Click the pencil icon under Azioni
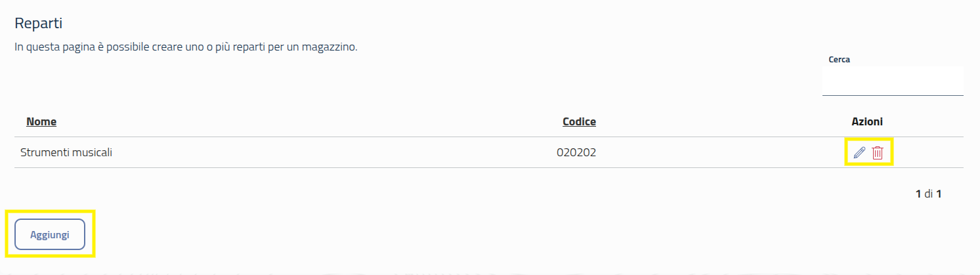Image resolution: width=980 pixels, height=275 pixels. 859,153
